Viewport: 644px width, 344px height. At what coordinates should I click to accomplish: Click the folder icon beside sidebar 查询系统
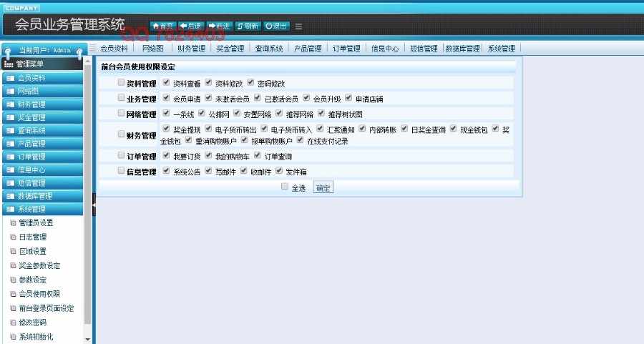(x=10, y=130)
